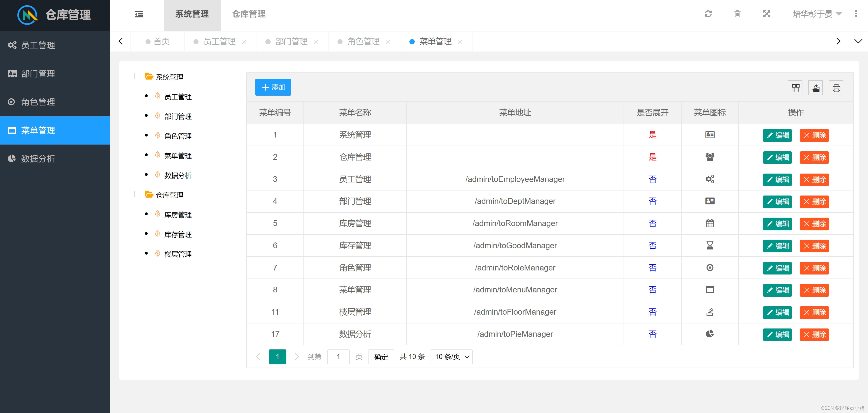Viewport: 868px width, 413px height.
Task: Open the 培华彭于晏 user dropdown
Action: click(x=817, y=14)
